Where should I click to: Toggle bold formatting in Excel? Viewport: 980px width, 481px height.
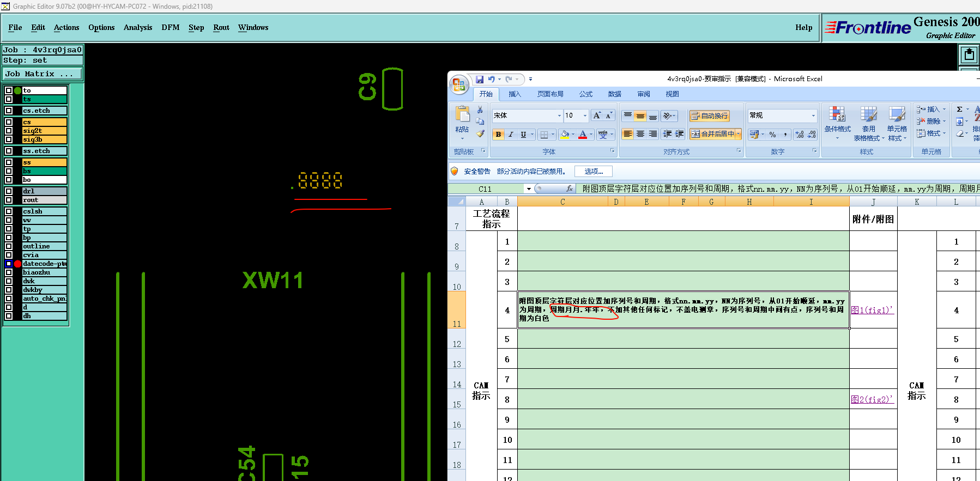498,135
